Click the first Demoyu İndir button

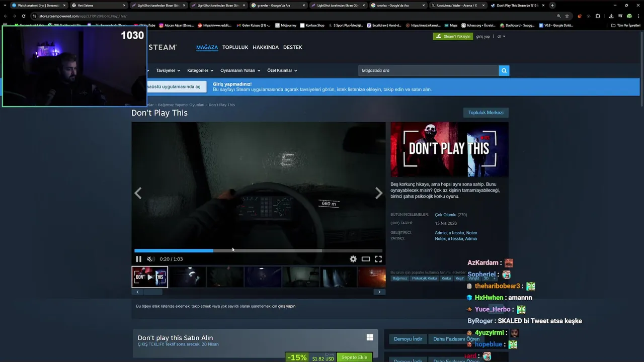[408, 339]
